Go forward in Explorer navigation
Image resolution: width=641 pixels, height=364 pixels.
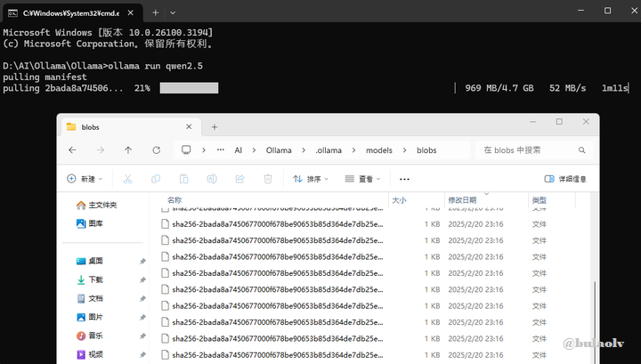click(x=100, y=150)
